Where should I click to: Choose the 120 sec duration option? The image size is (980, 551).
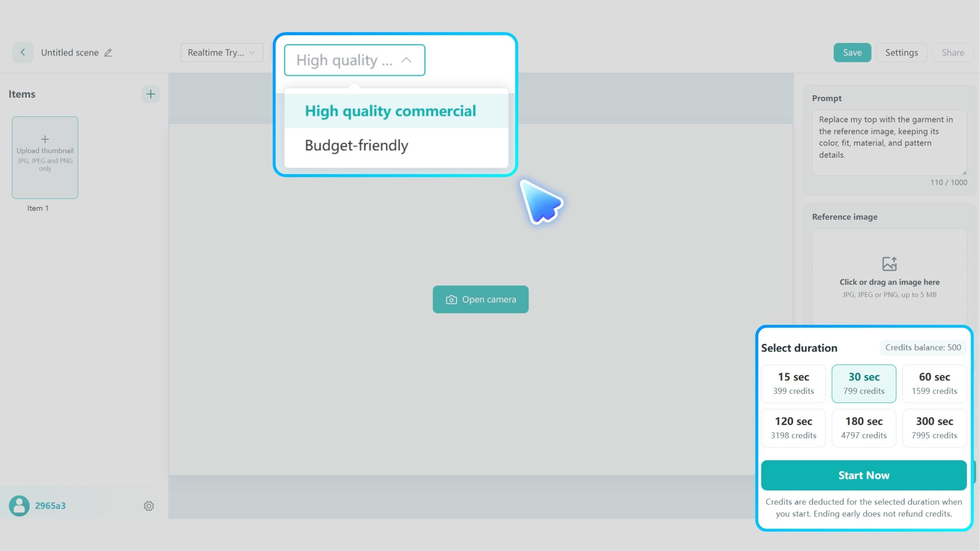(x=793, y=428)
